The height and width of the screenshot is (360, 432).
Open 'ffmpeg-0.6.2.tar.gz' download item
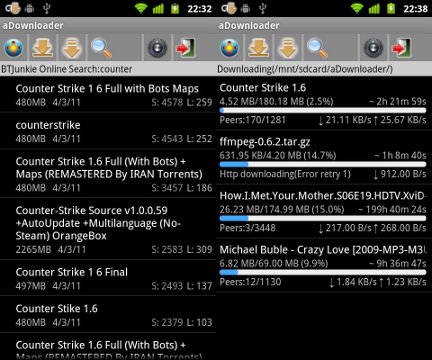pos(324,157)
